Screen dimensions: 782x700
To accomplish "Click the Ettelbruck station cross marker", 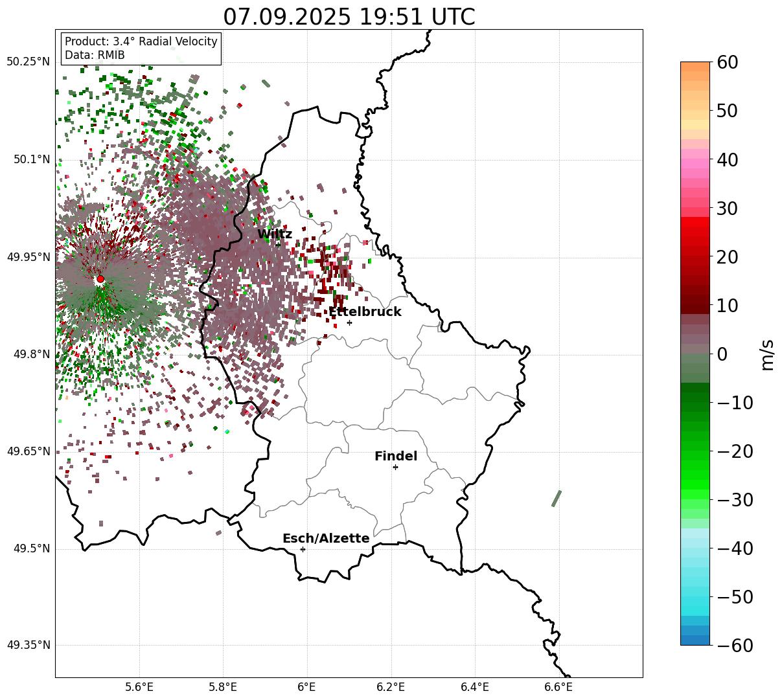I will pyautogui.click(x=350, y=322).
